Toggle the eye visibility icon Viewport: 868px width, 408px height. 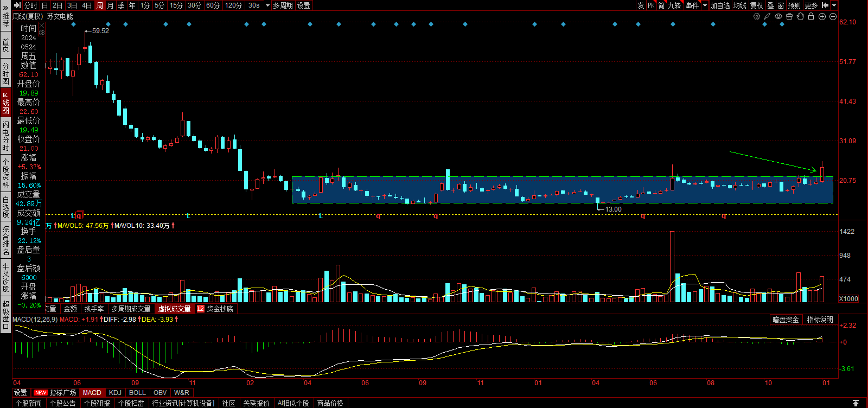[778, 16]
